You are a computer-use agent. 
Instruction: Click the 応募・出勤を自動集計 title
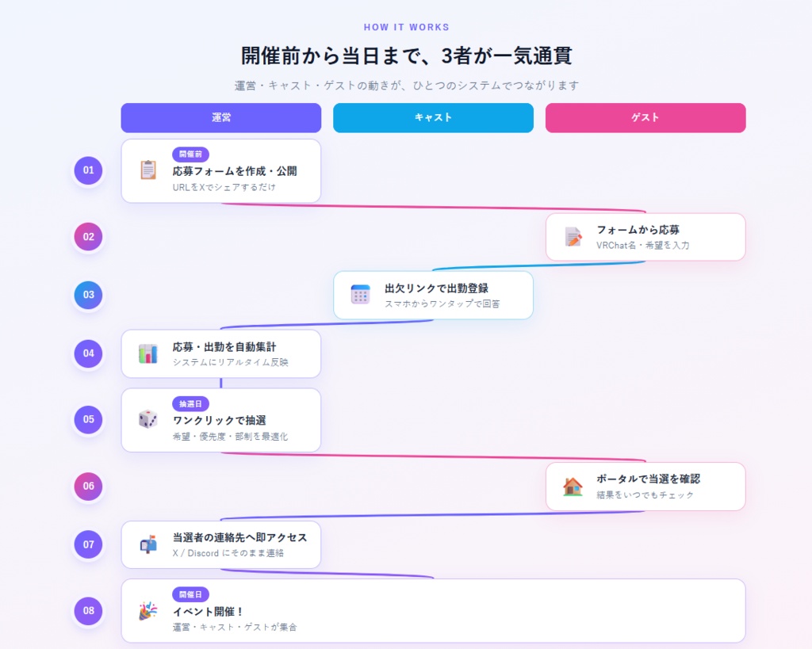[224, 347]
